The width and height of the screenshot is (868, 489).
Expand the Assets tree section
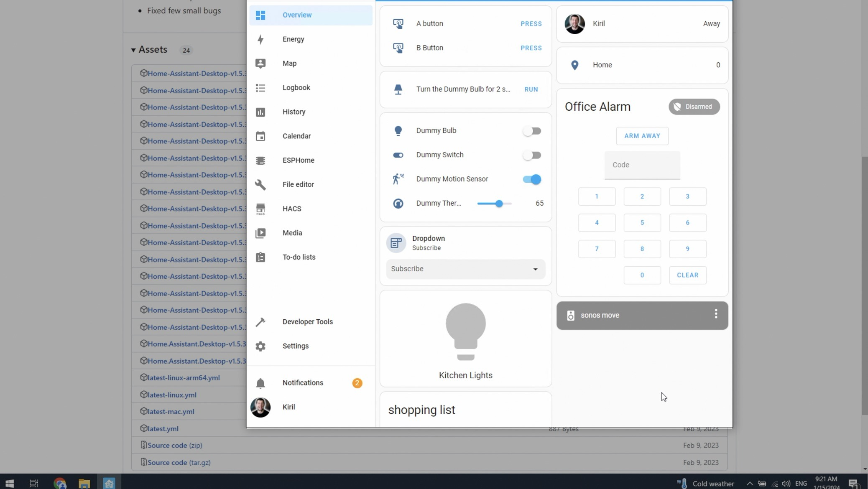point(133,50)
